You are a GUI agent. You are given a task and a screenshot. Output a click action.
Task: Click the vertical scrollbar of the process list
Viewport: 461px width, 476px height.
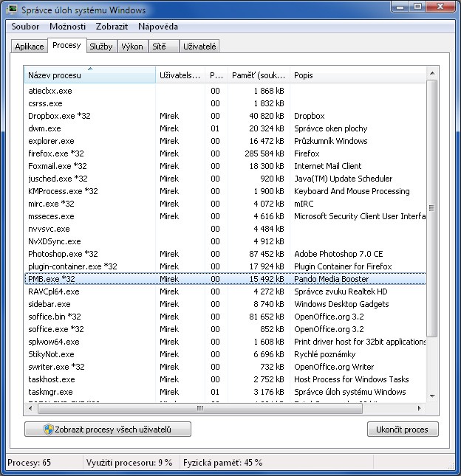[432, 221]
